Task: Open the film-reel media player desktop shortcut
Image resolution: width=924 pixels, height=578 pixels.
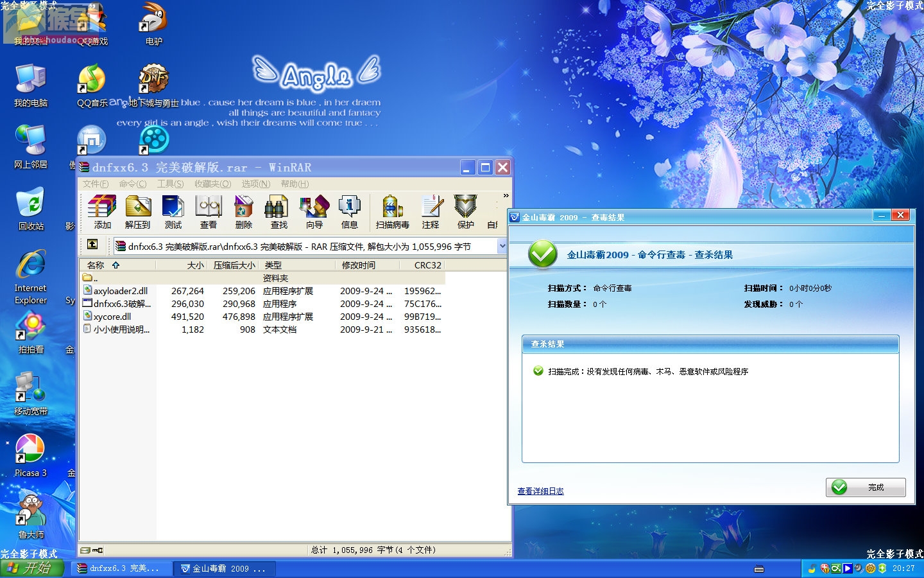Action: (x=153, y=140)
